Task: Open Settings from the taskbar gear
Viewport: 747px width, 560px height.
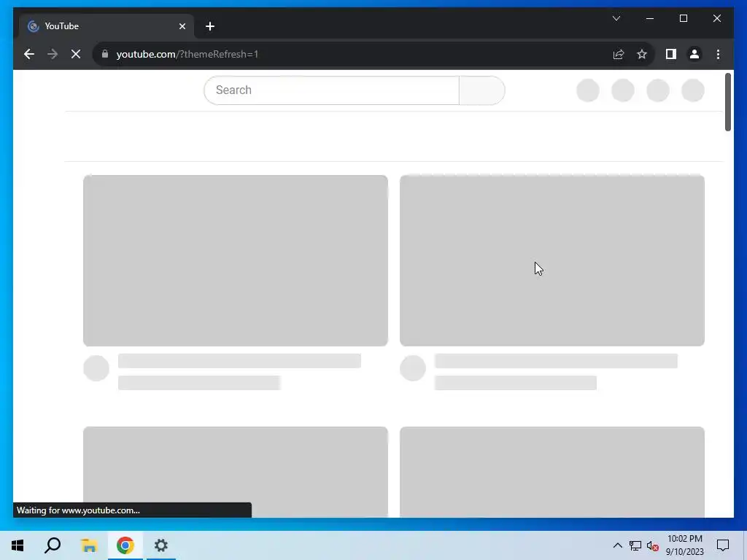Action: [x=161, y=545]
